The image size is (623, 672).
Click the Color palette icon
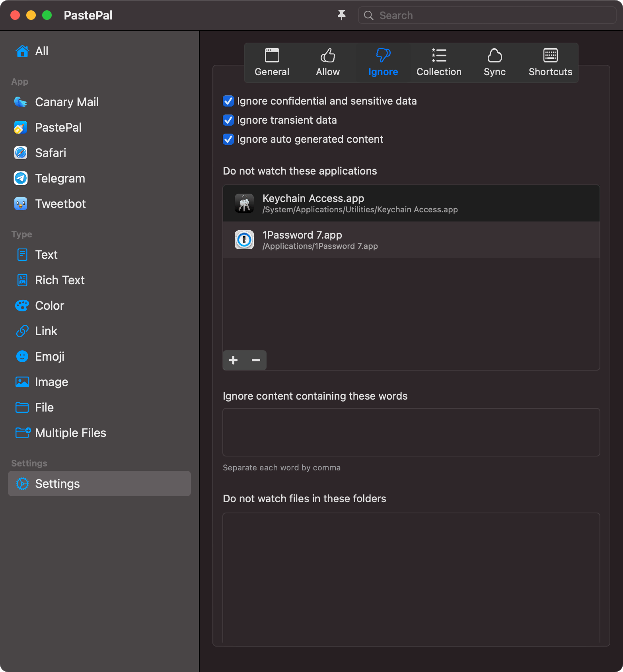(22, 305)
